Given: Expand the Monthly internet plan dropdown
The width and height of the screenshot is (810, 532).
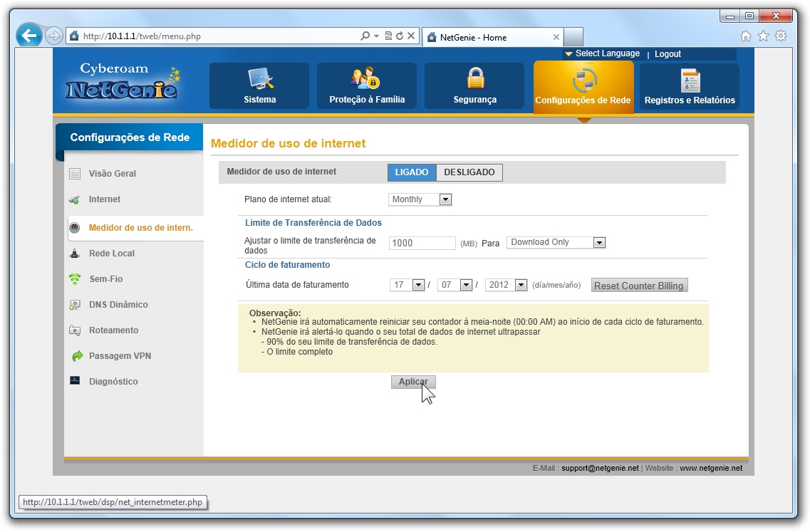Looking at the screenshot, I should [445, 199].
